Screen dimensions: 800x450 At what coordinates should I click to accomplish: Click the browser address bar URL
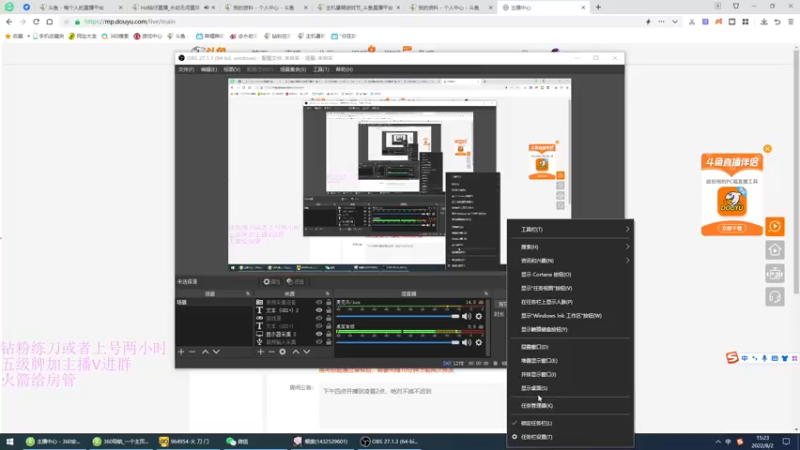[130, 22]
